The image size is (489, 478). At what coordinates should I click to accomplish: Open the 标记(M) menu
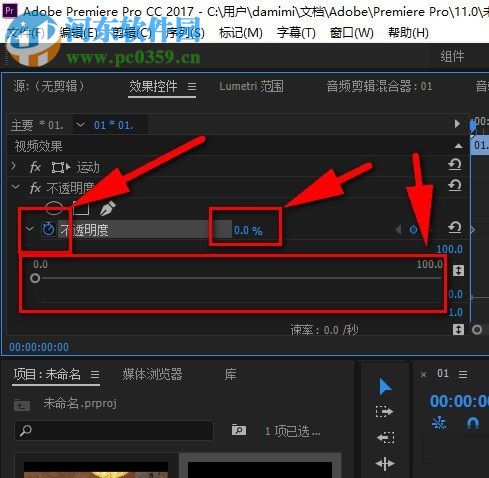pos(241,33)
